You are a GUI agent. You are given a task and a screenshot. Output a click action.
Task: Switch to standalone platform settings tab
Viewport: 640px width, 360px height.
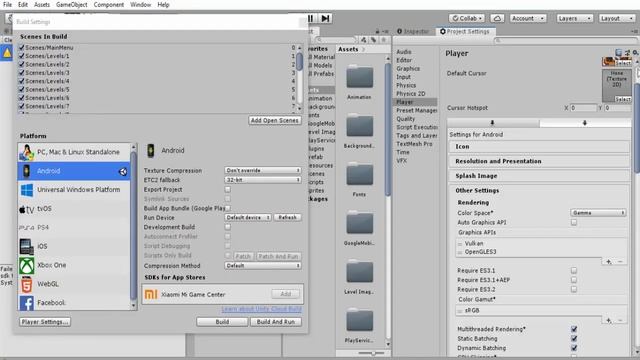(x=493, y=123)
